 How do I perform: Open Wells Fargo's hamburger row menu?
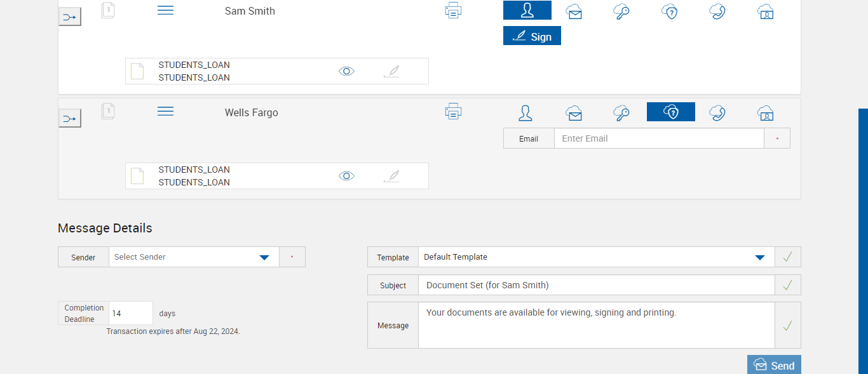(165, 112)
